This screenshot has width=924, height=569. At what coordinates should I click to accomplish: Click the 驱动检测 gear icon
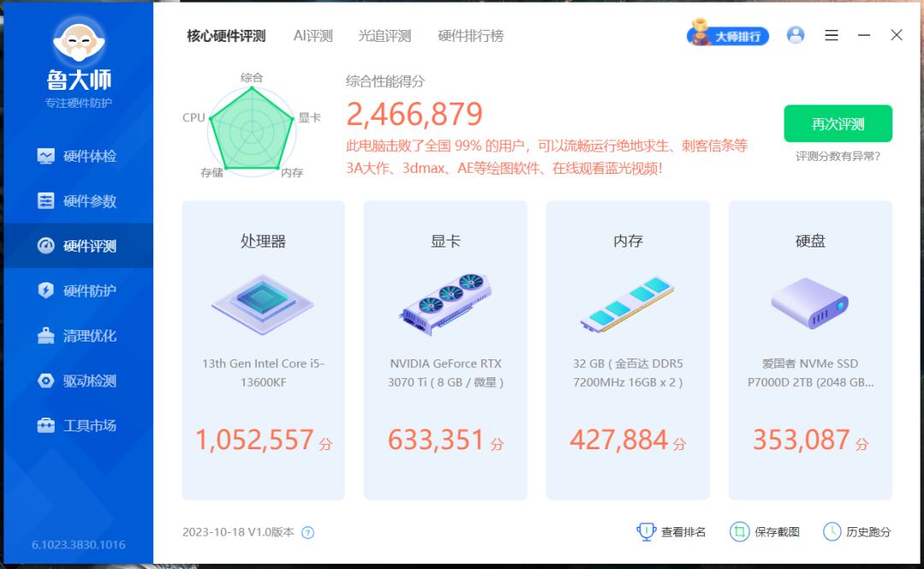pos(46,380)
